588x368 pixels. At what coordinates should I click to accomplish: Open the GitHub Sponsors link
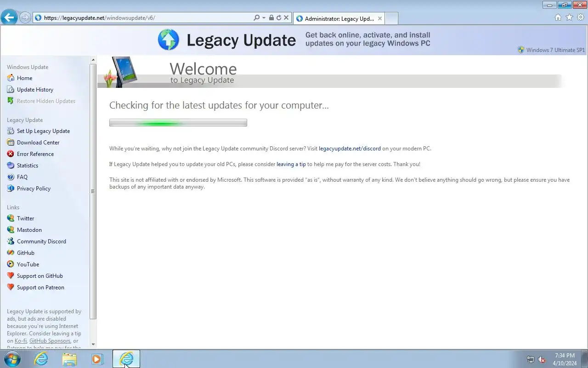[x=50, y=341]
